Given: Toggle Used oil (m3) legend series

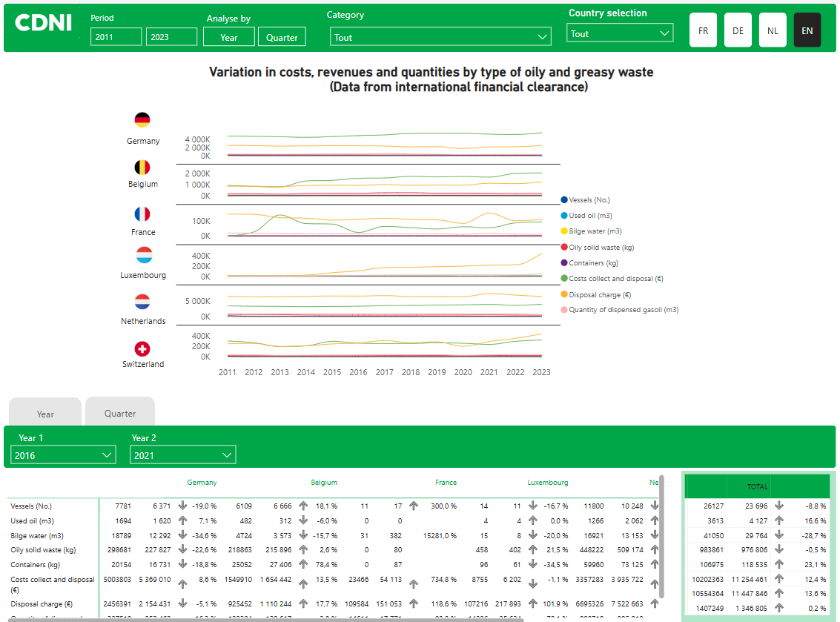Looking at the screenshot, I should 586,216.
